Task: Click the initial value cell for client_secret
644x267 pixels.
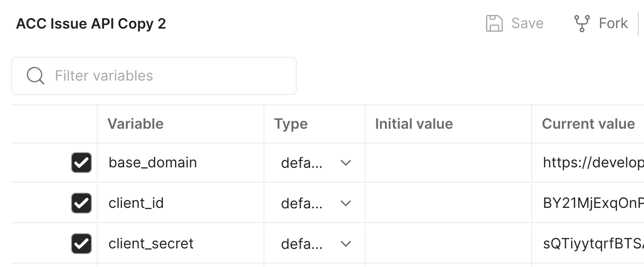Action: tap(448, 244)
